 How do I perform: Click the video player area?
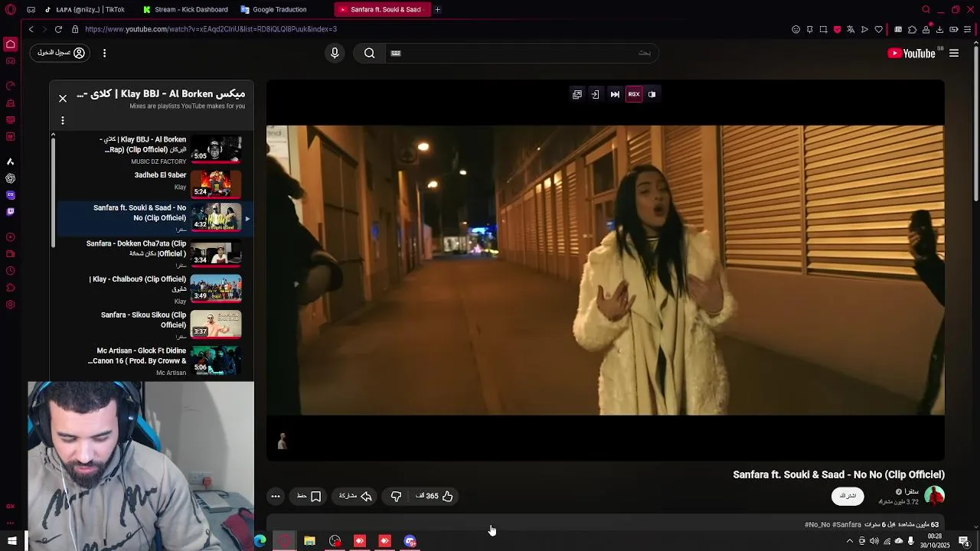[605, 270]
